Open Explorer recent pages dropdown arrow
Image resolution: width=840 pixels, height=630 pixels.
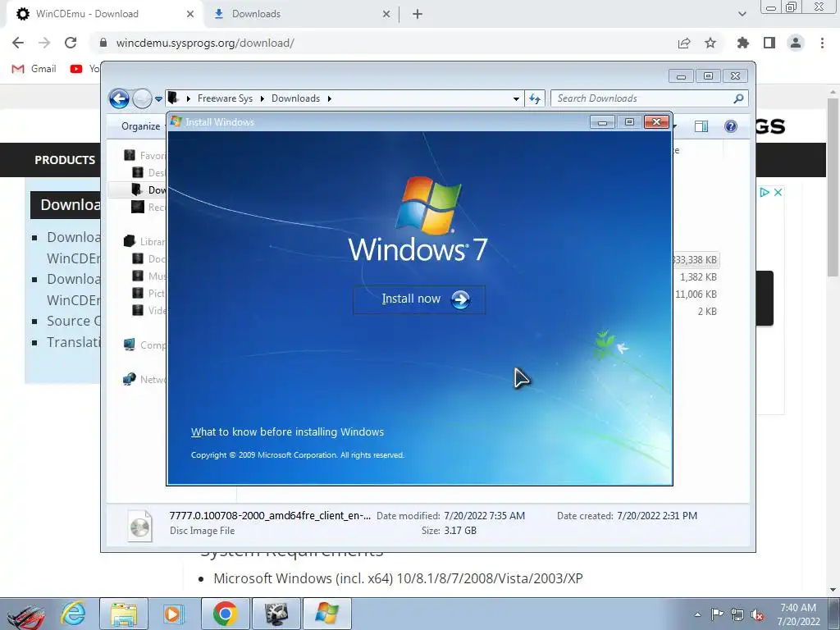[x=158, y=98]
